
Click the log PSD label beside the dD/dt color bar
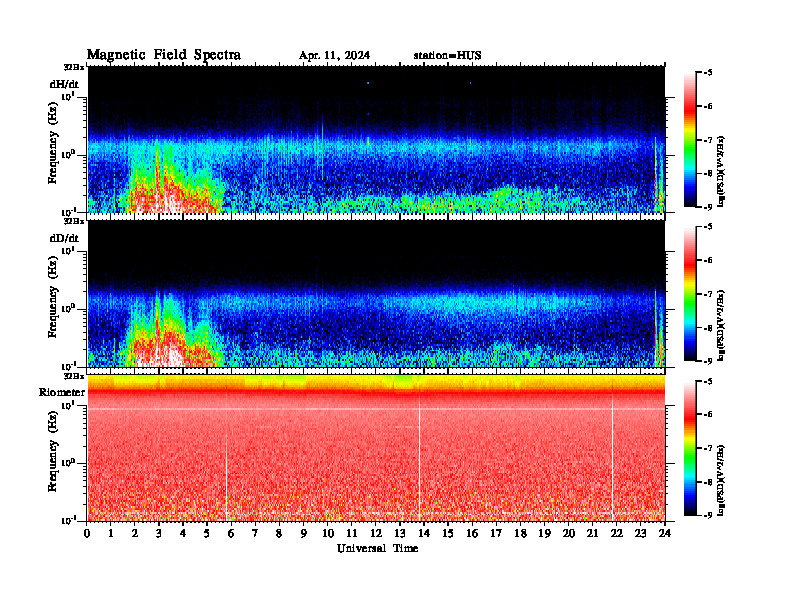point(720,325)
